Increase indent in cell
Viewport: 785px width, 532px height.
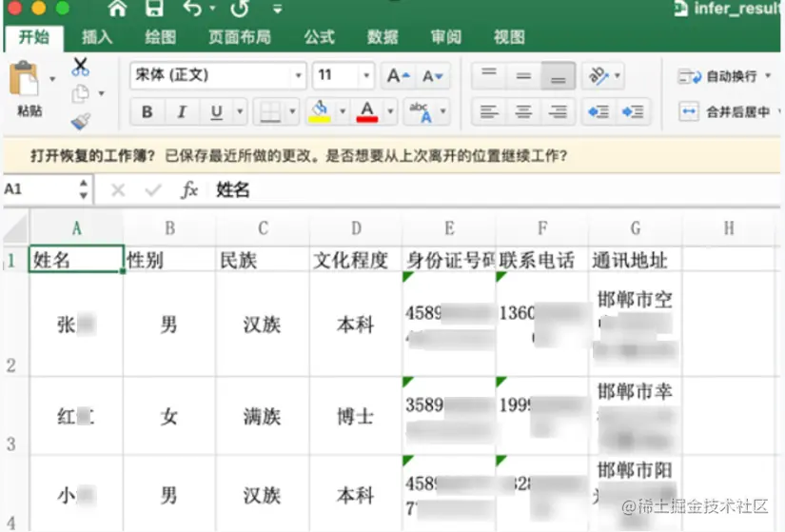633,111
